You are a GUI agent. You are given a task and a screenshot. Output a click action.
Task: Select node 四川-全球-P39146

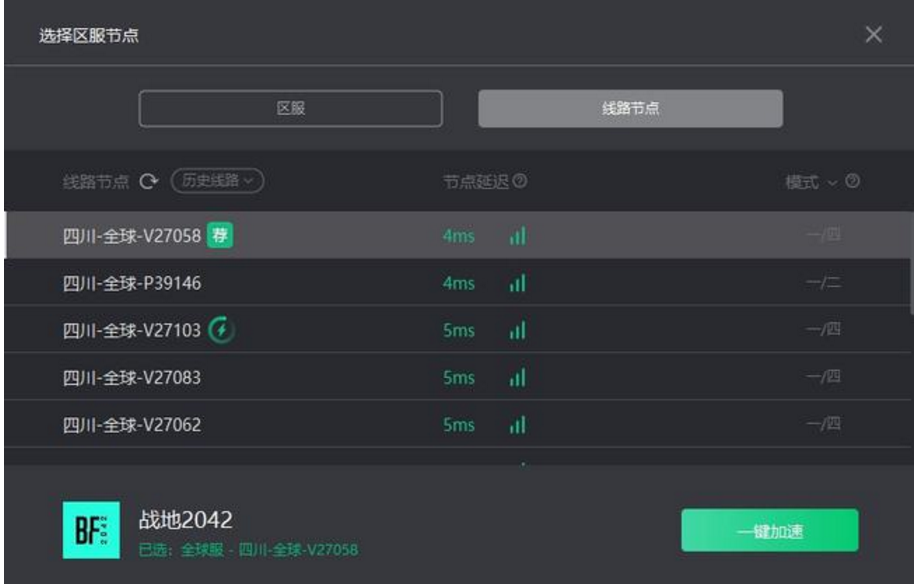(x=458, y=282)
